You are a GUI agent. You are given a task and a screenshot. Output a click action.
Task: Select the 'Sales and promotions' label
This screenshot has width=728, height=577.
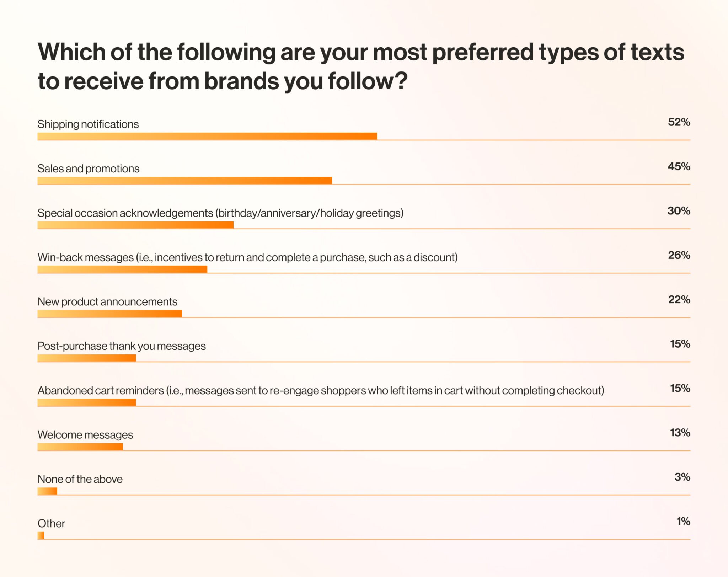(88, 169)
